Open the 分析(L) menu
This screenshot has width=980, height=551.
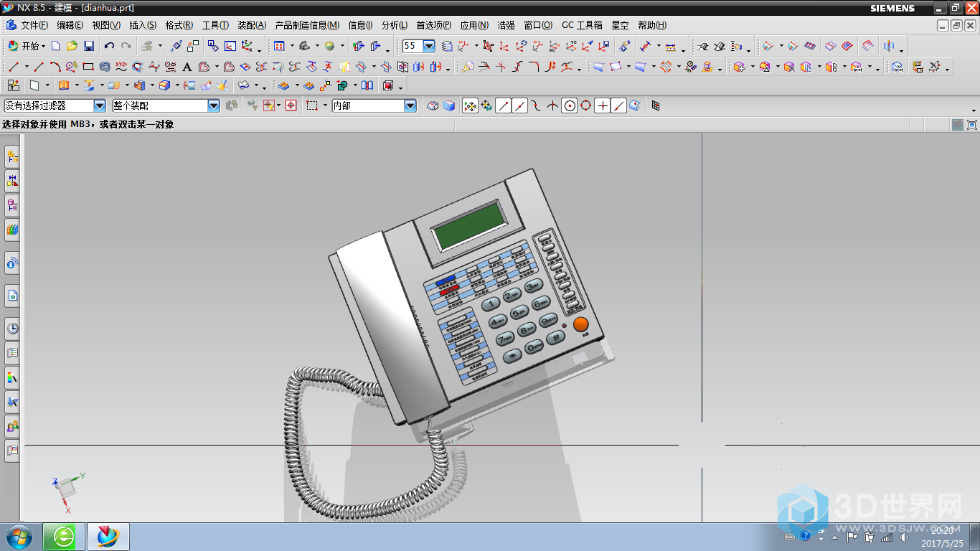395,25
